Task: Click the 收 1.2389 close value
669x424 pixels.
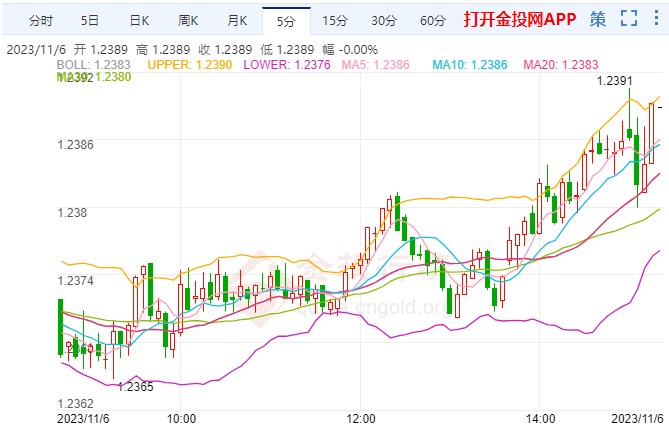Action: pos(225,50)
